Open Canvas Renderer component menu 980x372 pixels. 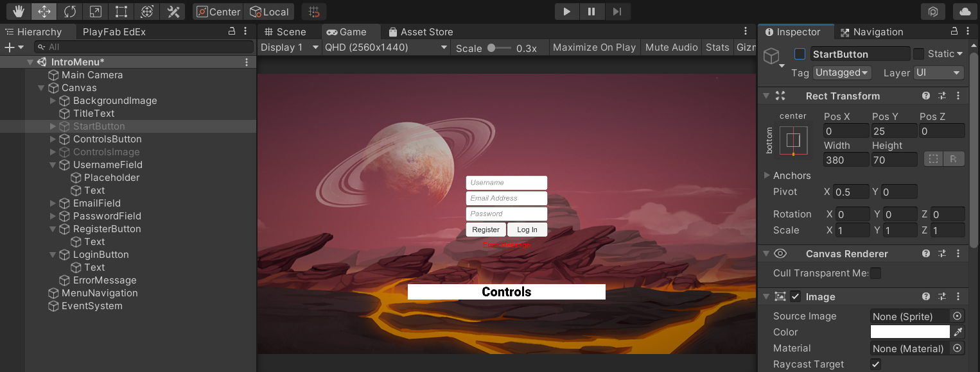pos(958,254)
